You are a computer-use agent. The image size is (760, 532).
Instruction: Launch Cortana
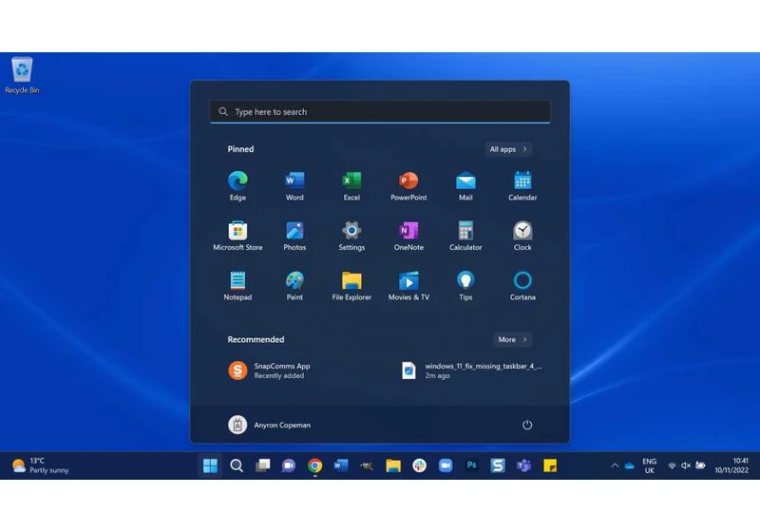tap(522, 286)
